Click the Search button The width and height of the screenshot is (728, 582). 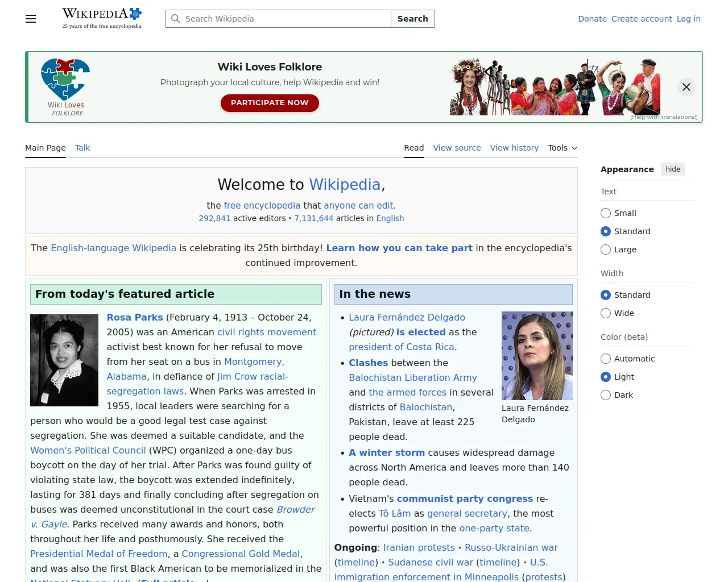(x=413, y=19)
